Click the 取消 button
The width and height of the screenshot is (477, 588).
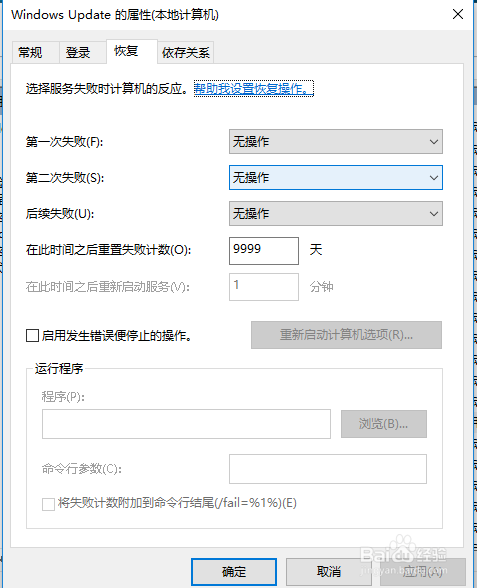point(328,572)
